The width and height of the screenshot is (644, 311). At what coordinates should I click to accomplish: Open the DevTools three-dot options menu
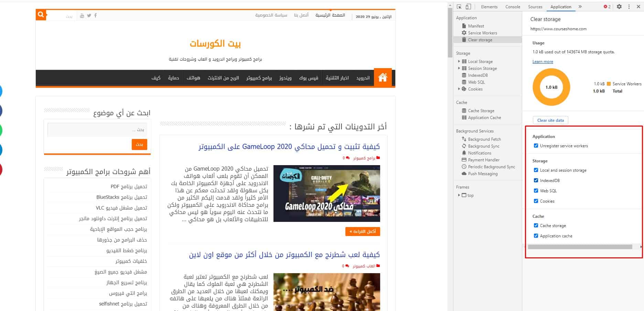(629, 7)
